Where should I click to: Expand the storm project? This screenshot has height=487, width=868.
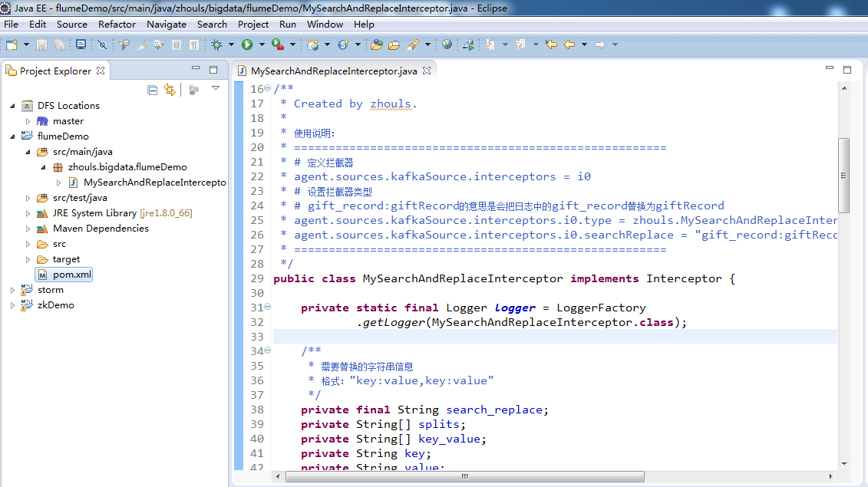click(x=13, y=289)
